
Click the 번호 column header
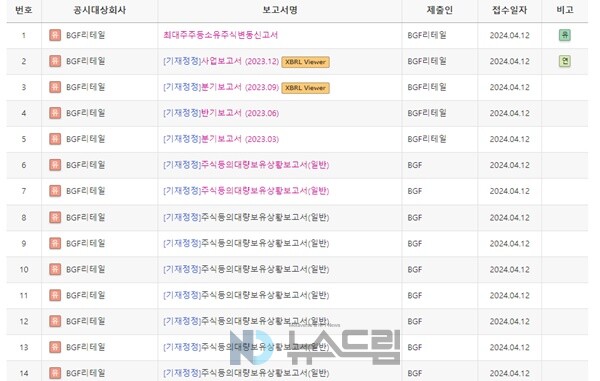[24, 10]
